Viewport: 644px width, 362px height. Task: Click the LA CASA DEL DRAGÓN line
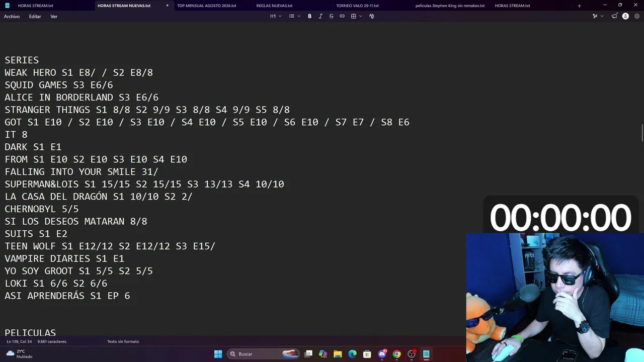pos(99,197)
